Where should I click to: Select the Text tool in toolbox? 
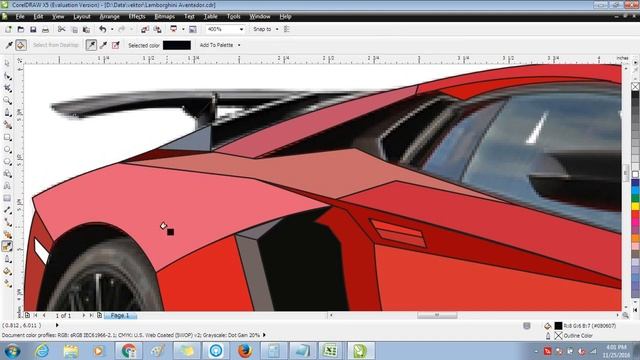pos(7,186)
